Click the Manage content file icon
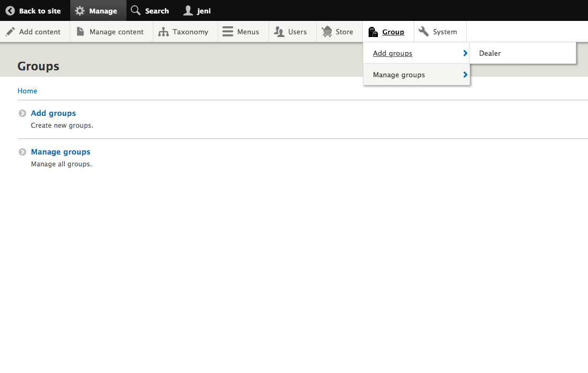Viewport: 588px width, 373px height. pyautogui.click(x=79, y=32)
